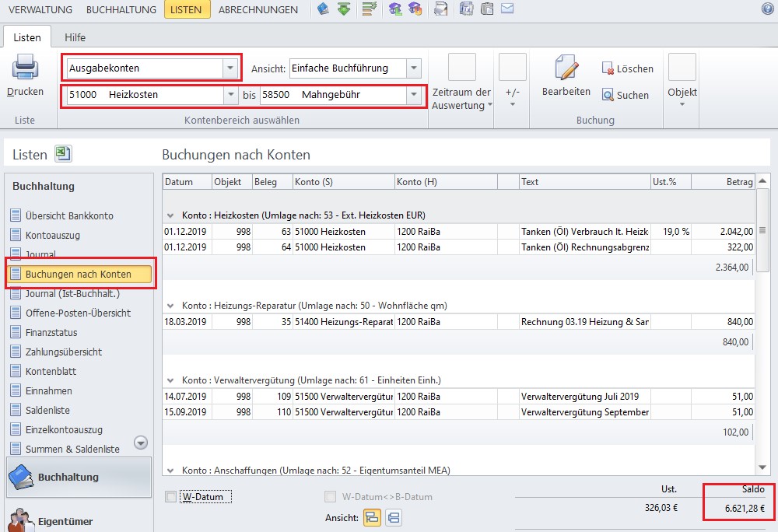The width and height of the screenshot is (778, 532).
Task: Select the grouped view icon next to Ansicht
Action: [x=373, y=518]
